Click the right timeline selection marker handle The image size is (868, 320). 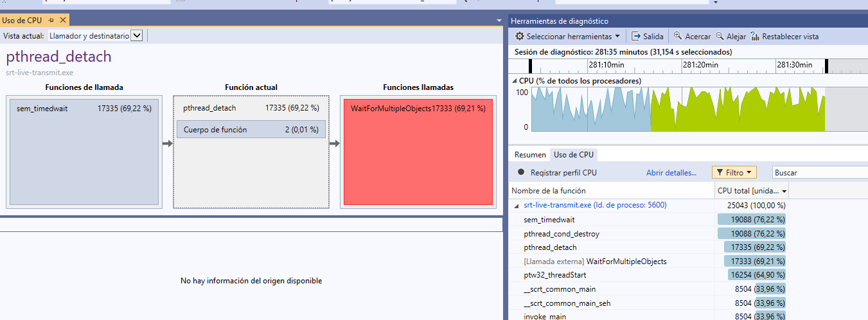tap(827, 66)
